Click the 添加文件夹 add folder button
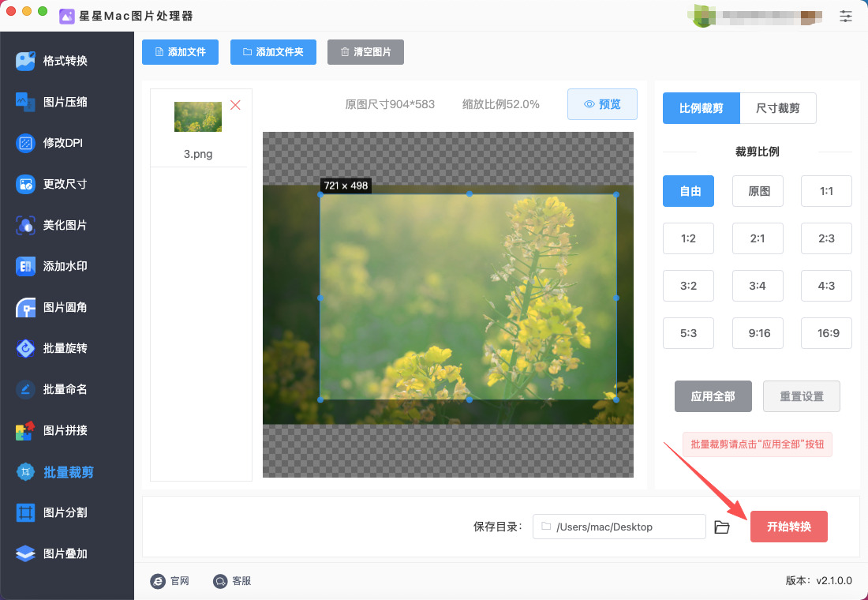The height and width of the screenshot is (600, 868). (273, 52)
